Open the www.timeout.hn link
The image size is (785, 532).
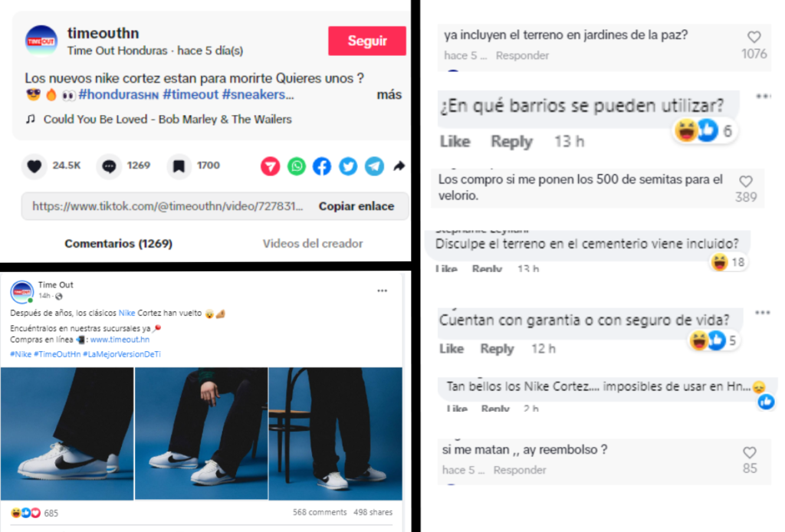tap(120, 340)
